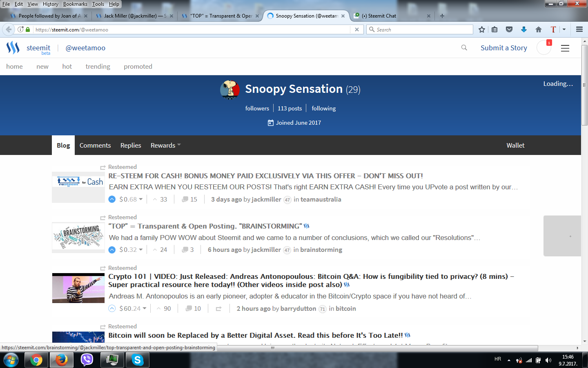
Task: Upvote the Crypto 101 VIDEO post
Action: (112, 308)
